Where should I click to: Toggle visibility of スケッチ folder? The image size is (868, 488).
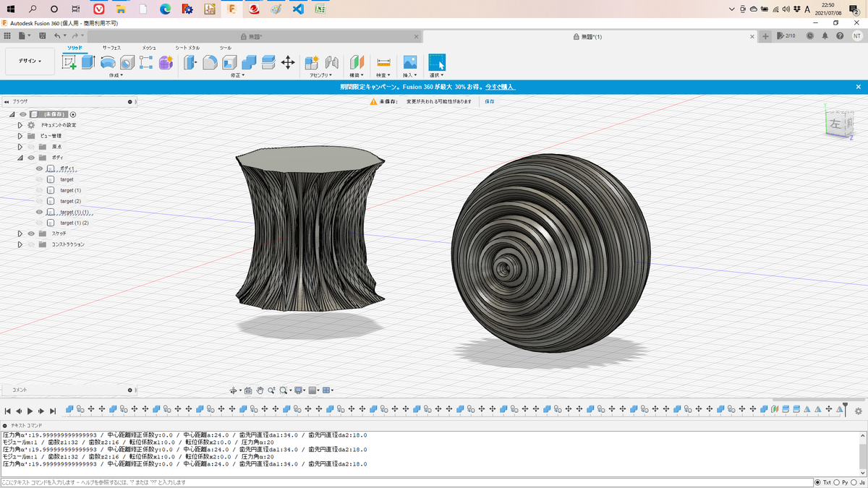click(x=31, y=234)
